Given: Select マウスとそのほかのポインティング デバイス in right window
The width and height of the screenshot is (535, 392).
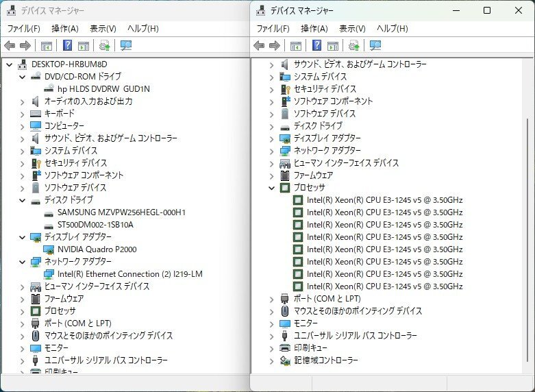Looking at the screenshot, I should coord(358,311).
